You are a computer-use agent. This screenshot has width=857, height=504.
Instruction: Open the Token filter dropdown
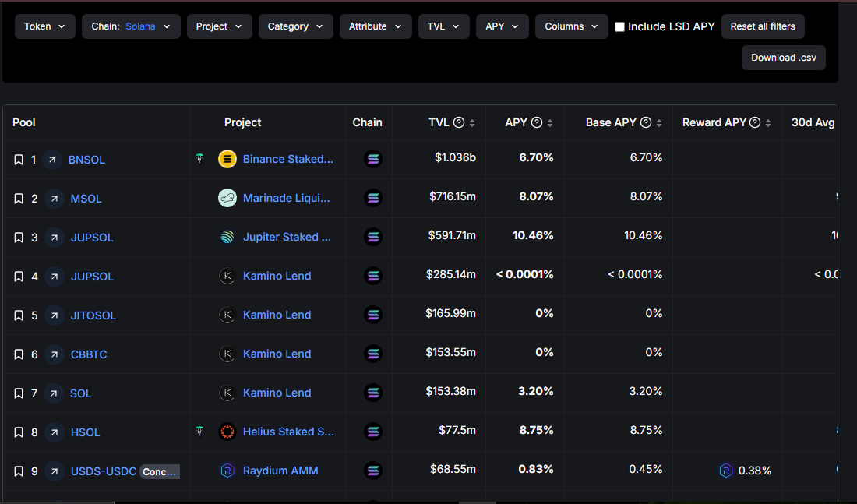click(45, 26)
